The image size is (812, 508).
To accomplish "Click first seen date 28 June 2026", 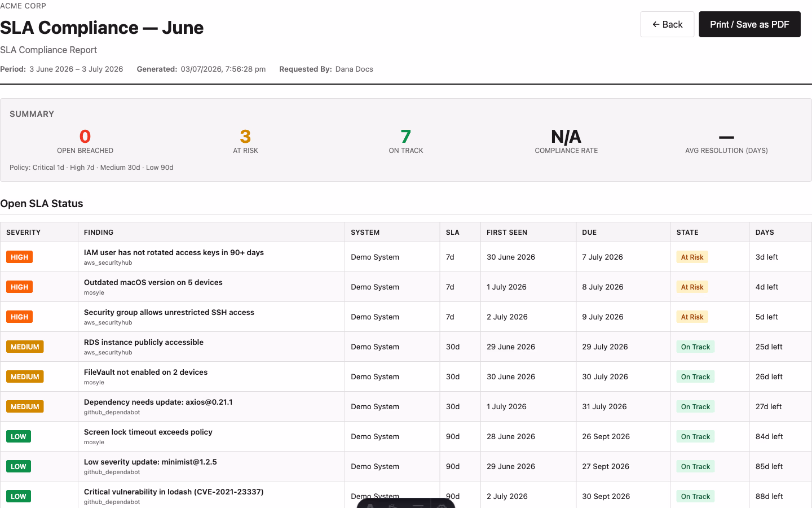I will point(511,436).
